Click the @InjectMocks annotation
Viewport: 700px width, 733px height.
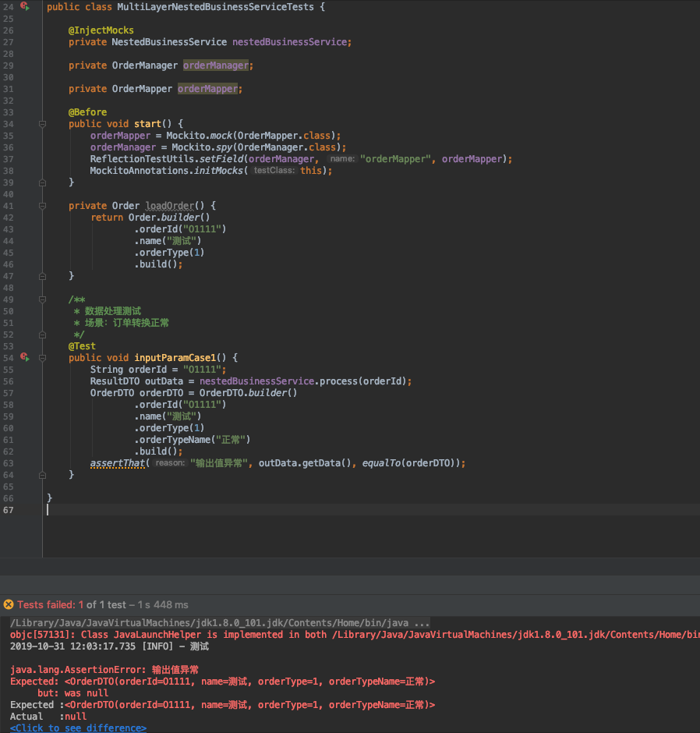[101, 30]
